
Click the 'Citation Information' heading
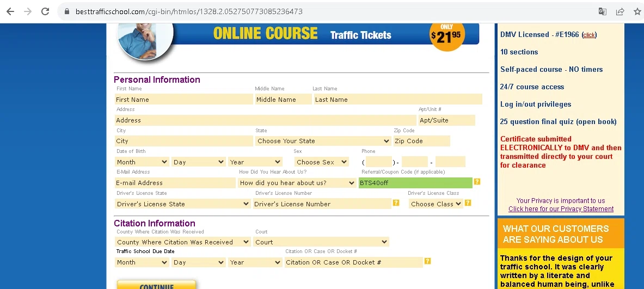point(155,223)
